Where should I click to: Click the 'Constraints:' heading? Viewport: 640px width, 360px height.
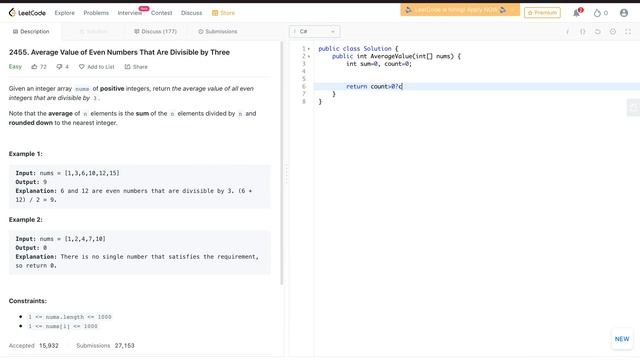click(x=28, y=301)
